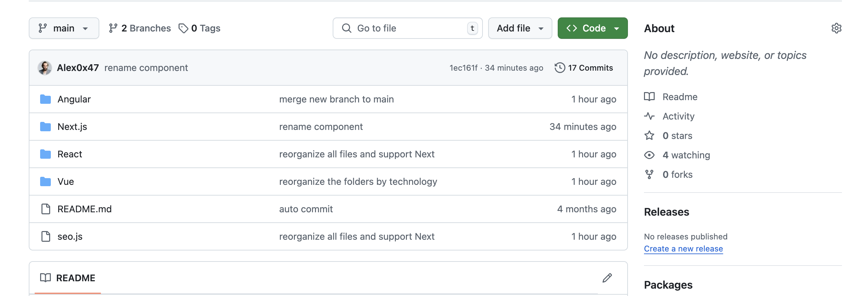
Task: Click the Go to file search field
Action: 407,28
